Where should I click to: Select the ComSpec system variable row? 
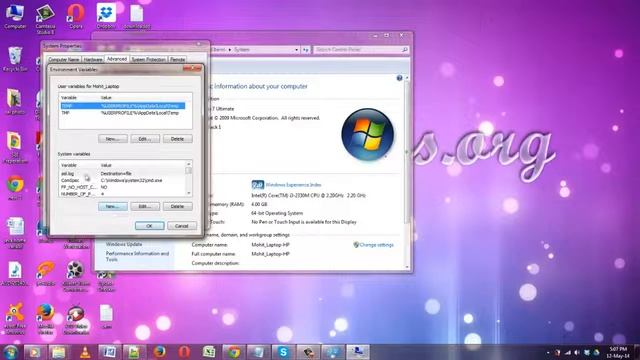[x=122, y=180]
